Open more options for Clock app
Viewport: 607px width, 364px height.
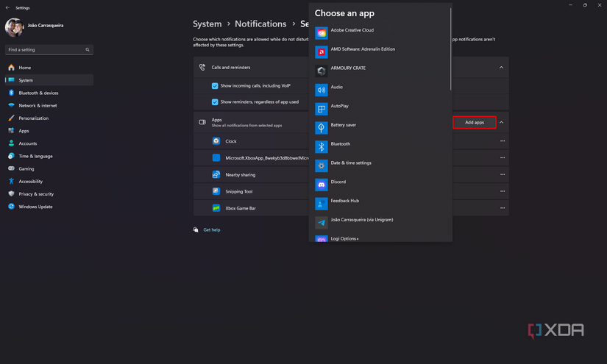[503, 141]
